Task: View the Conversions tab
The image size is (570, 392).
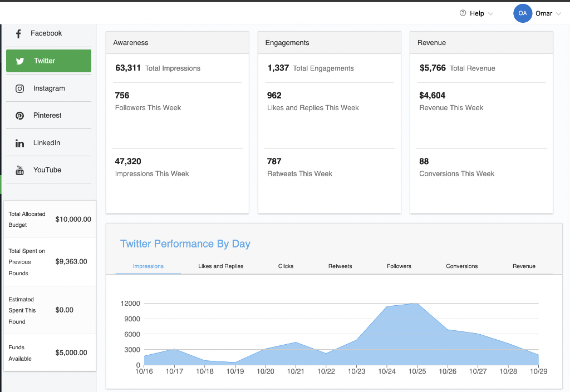Action: [x=461, y=266]
